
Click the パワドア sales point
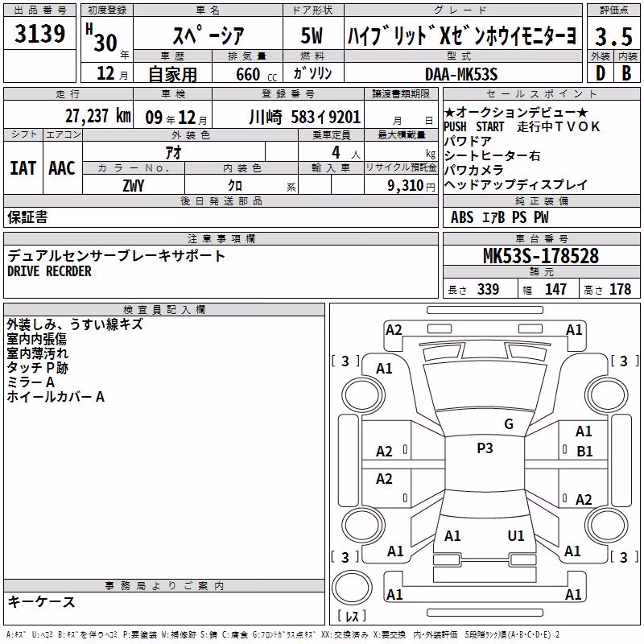point(468,141)
